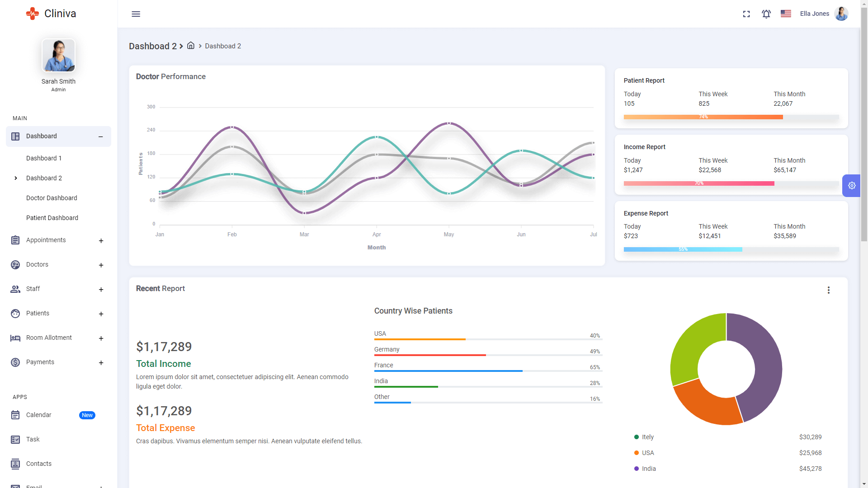Click the Patients section icon
The height and width of the screenshot is (488, 868).
15,313
